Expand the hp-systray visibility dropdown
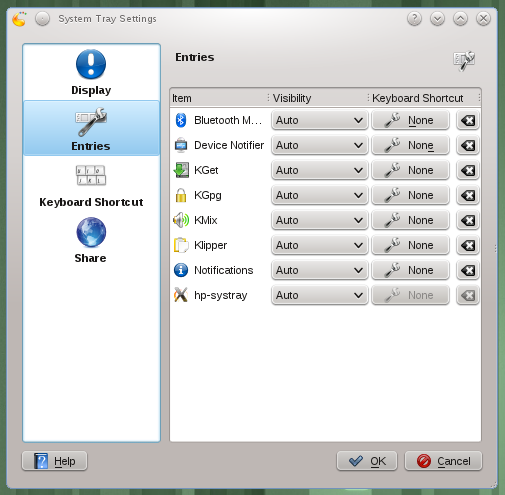The image size is (505, 495). (320, 295)
